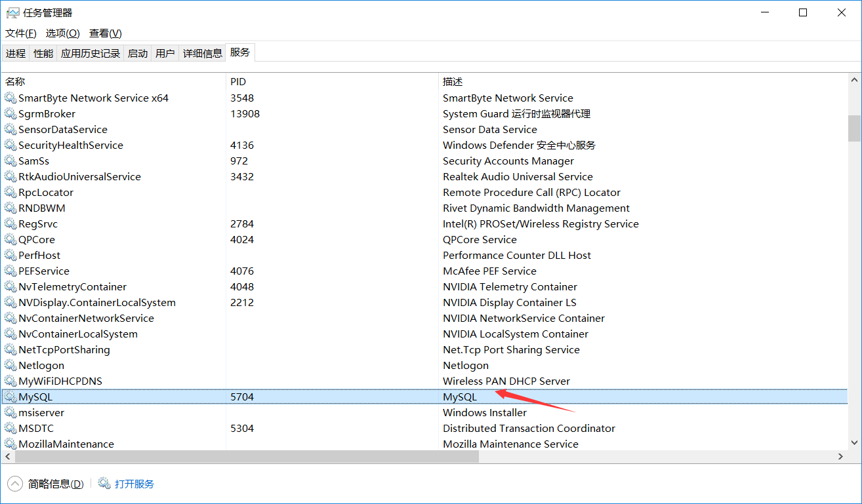Sort by the PID column header
This screenshot has height=504, width=862.
332,82
